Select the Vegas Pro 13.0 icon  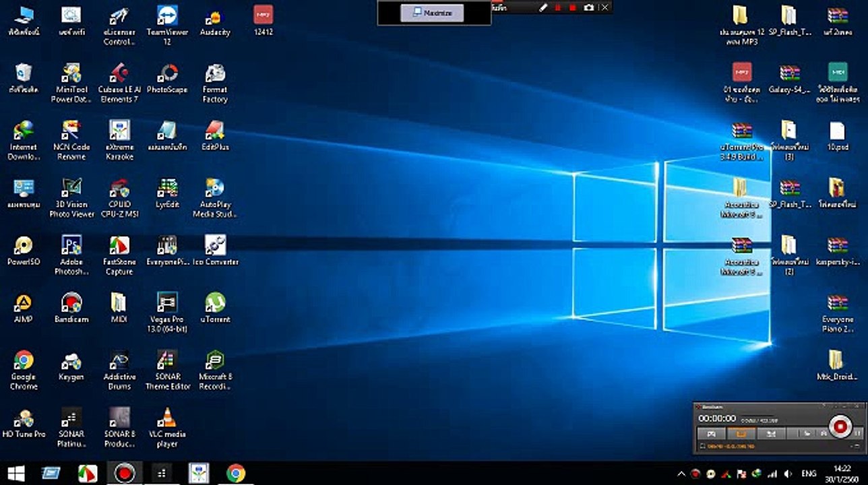click(167, 312)
